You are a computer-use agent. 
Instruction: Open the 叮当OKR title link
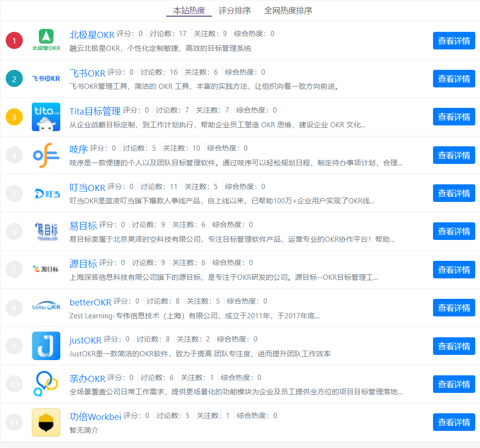(87, 187)
